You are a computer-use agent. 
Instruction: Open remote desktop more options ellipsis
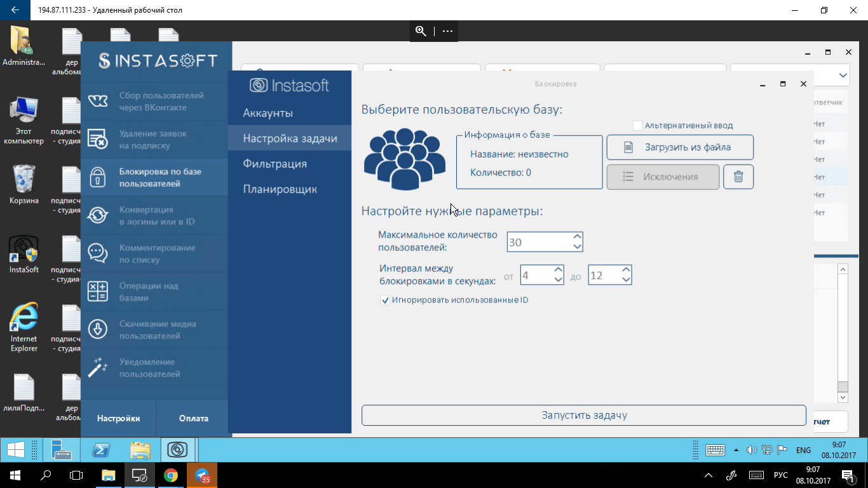point(447,30)
